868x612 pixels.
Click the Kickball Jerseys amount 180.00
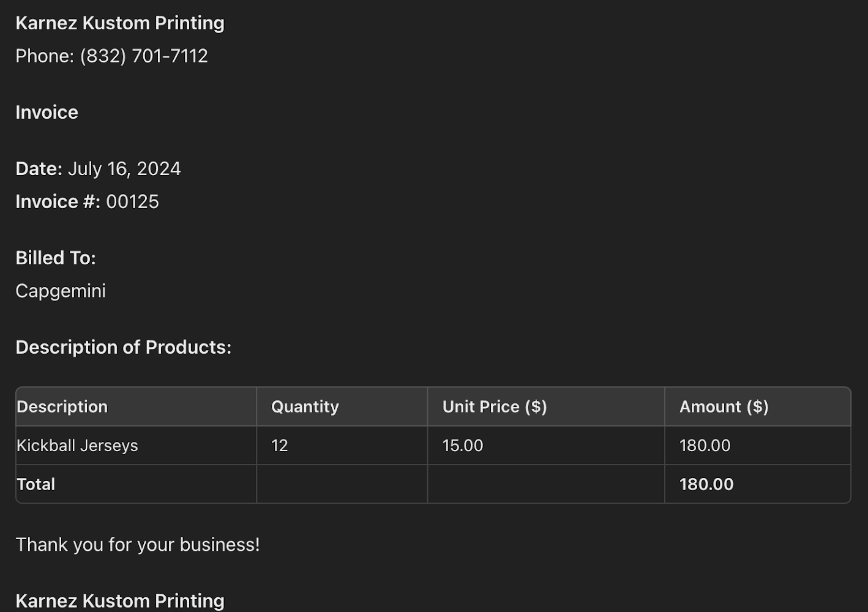(x=705, y=446)
